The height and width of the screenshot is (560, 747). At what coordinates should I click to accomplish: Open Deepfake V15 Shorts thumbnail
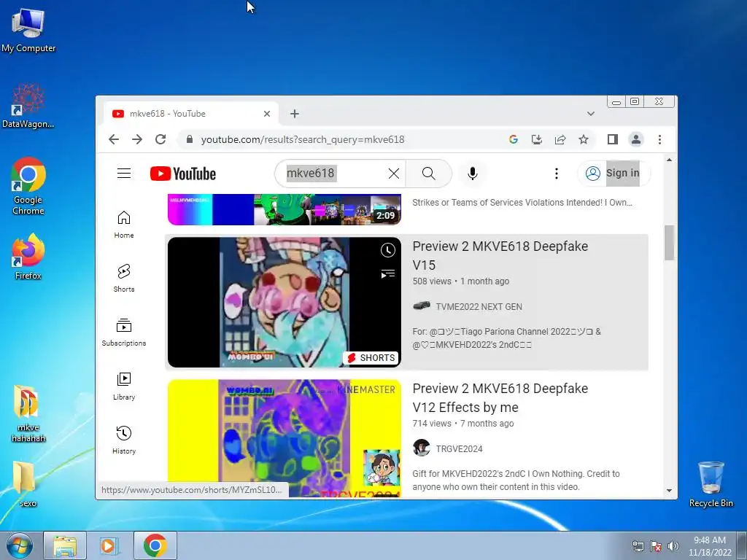tap(284, 303)
